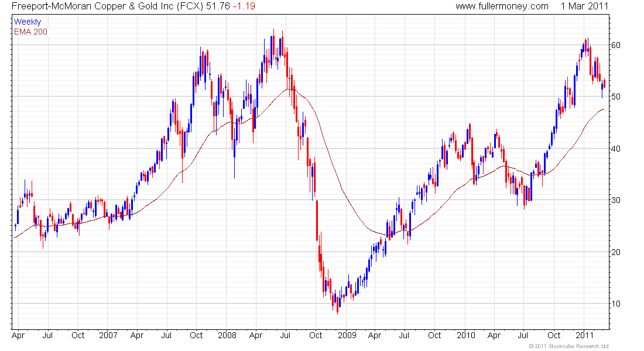This screenshot has height=351, width=644.
Task: Click the 50 price axis label
Action: (616, 97)
